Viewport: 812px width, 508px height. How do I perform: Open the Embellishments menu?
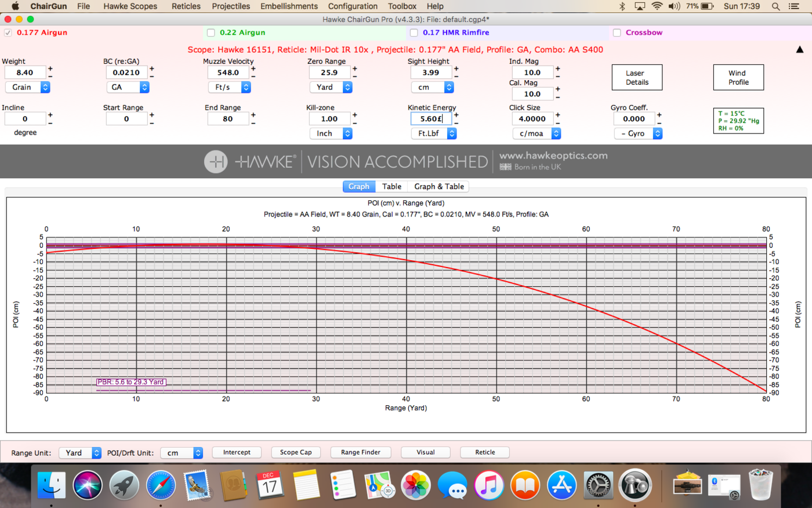[289, 6]
